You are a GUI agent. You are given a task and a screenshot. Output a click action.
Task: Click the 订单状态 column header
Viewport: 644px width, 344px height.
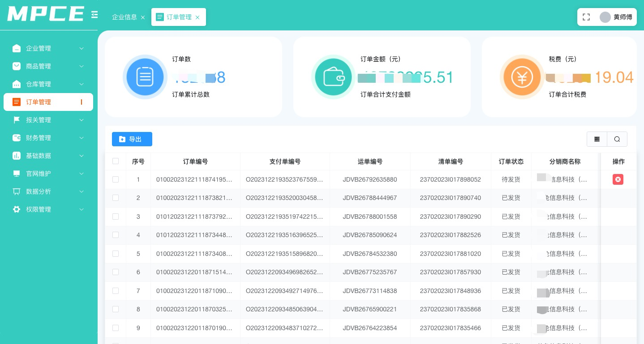(x=511, y=161)
